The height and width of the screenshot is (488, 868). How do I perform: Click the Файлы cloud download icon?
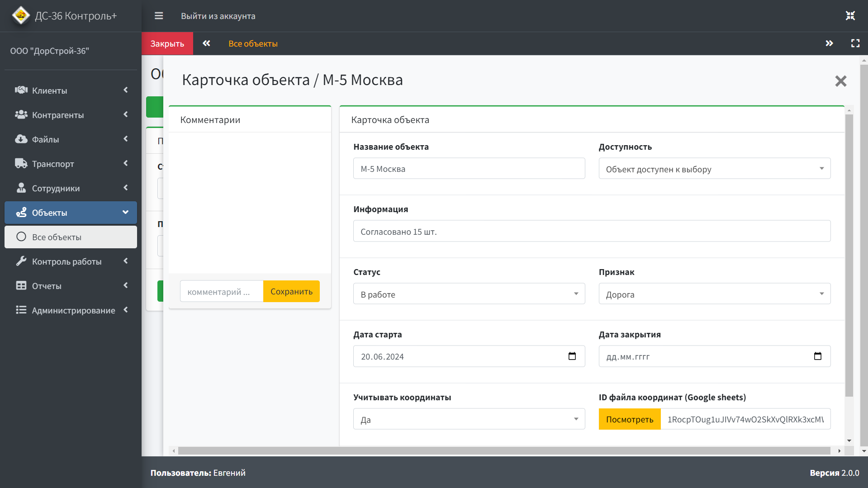(x=21, y=139)
